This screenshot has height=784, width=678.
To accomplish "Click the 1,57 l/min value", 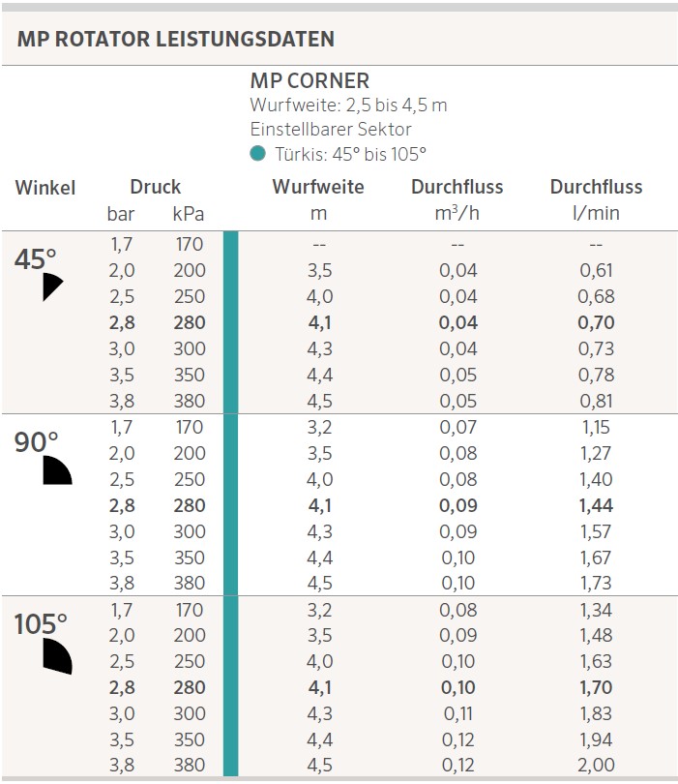I will pos(596,531).
